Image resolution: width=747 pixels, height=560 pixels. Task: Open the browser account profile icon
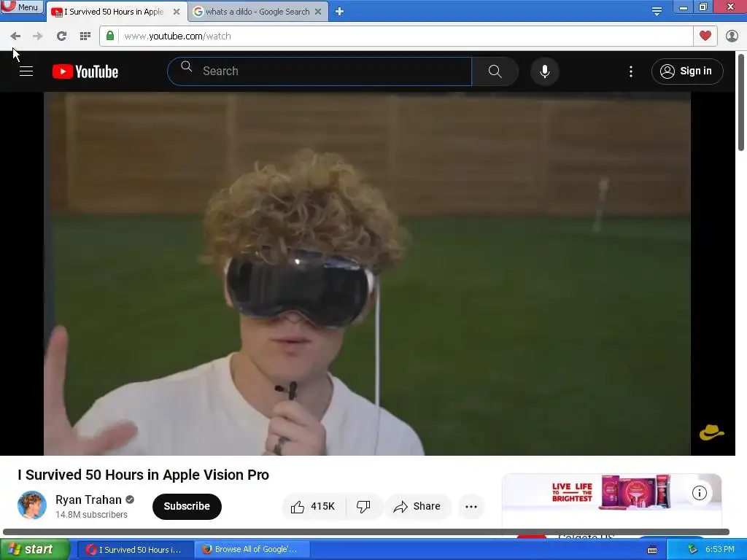[x=732, y=36]
